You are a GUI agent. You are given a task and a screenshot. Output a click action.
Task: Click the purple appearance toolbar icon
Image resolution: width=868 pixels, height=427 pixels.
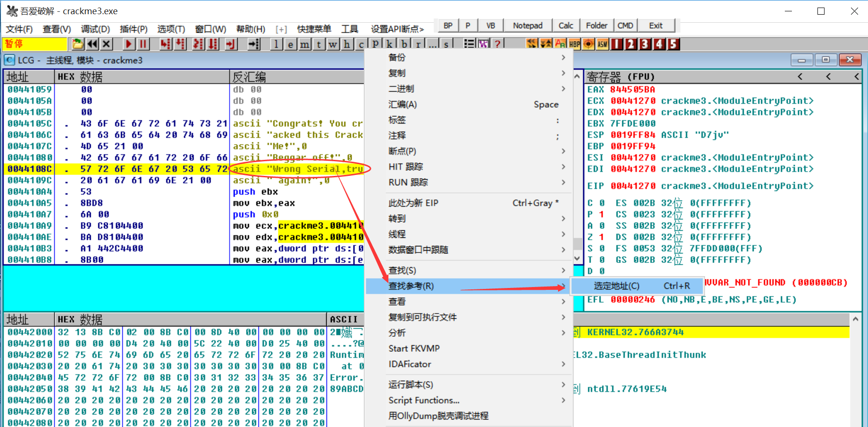click(483, 44)
